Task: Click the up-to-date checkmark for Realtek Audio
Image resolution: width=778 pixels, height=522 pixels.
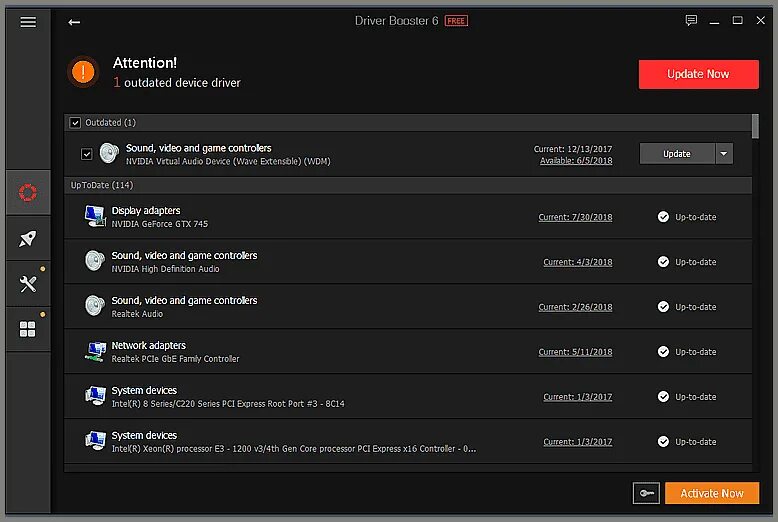Action: click(x=663, y=307)
